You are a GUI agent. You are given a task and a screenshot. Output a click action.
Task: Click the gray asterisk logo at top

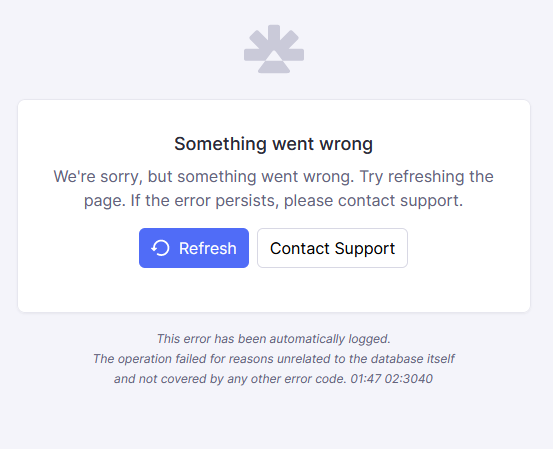coord(274,49)
